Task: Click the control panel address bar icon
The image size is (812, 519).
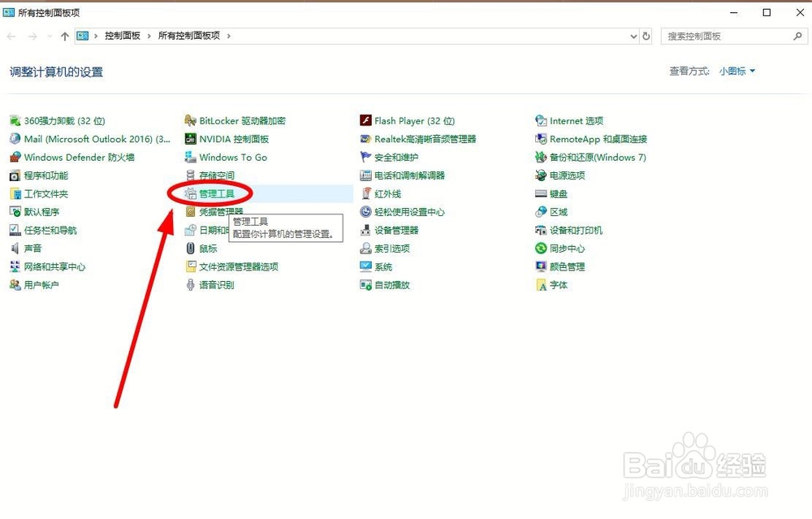Action: pyautogui.click(x=82, y=36)
